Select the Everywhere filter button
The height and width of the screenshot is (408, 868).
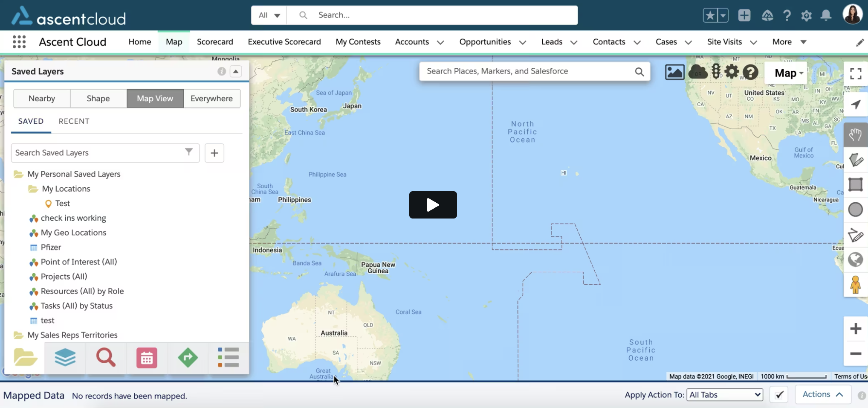pos(212,99)
